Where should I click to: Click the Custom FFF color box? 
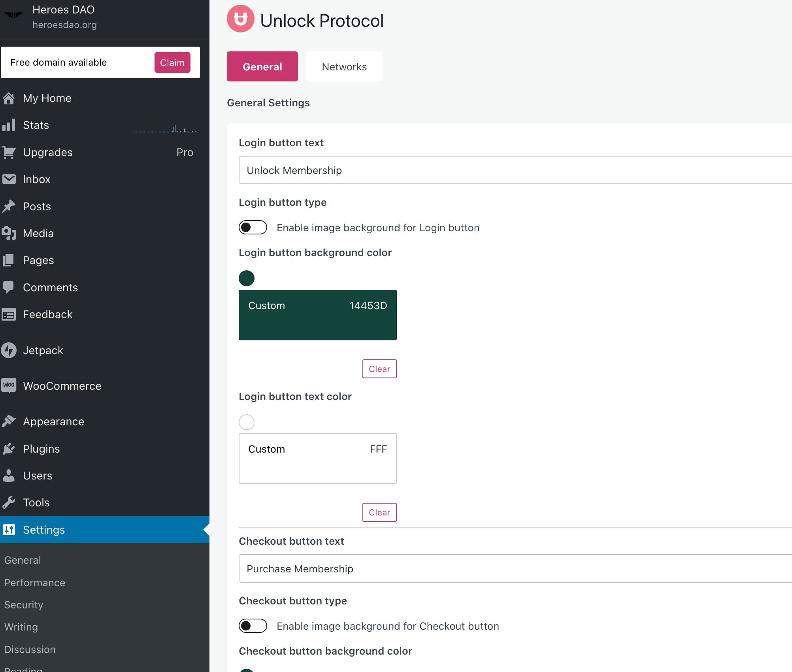(x=318, y=459)
